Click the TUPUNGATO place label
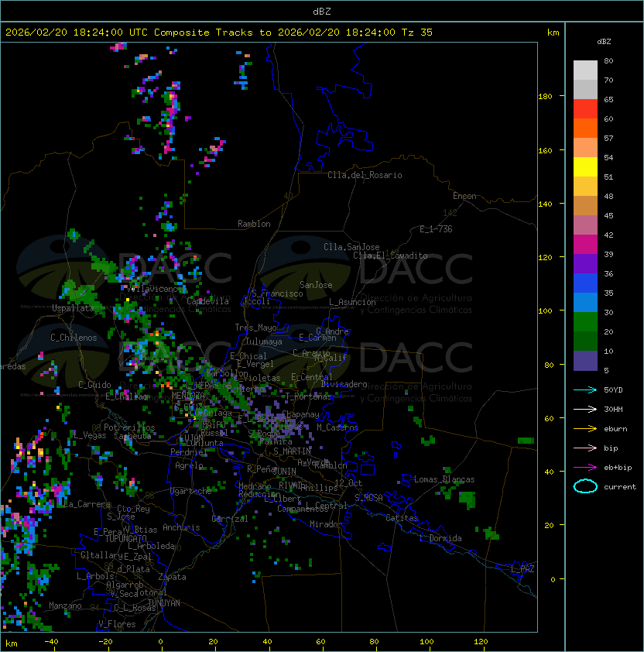The image size is (644, 652). click(126, 539)
